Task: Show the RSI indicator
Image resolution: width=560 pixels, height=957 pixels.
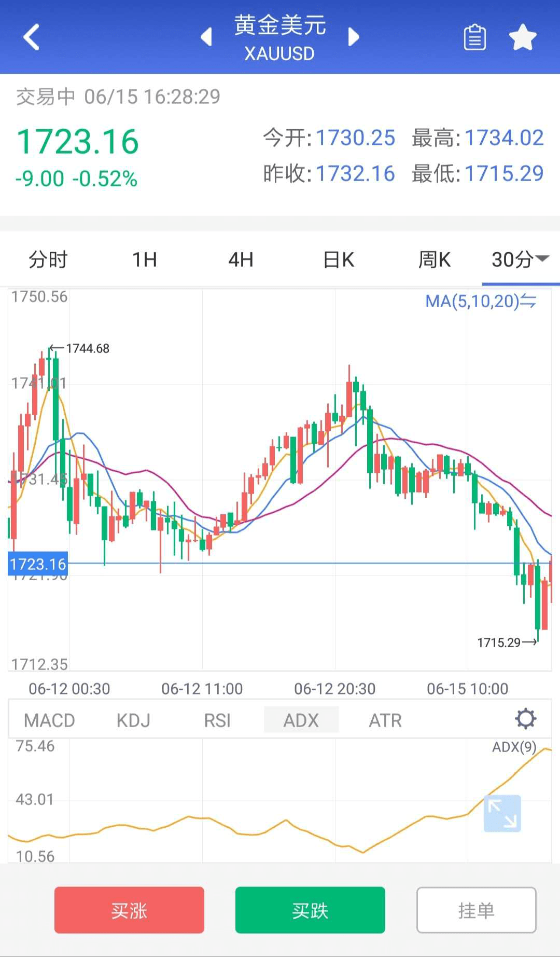Action: 217,720
